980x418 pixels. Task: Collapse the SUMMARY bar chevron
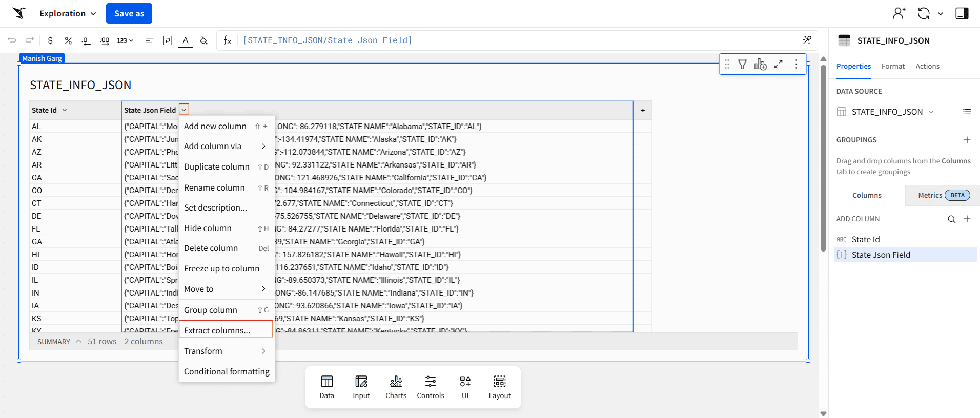point(78,341)
